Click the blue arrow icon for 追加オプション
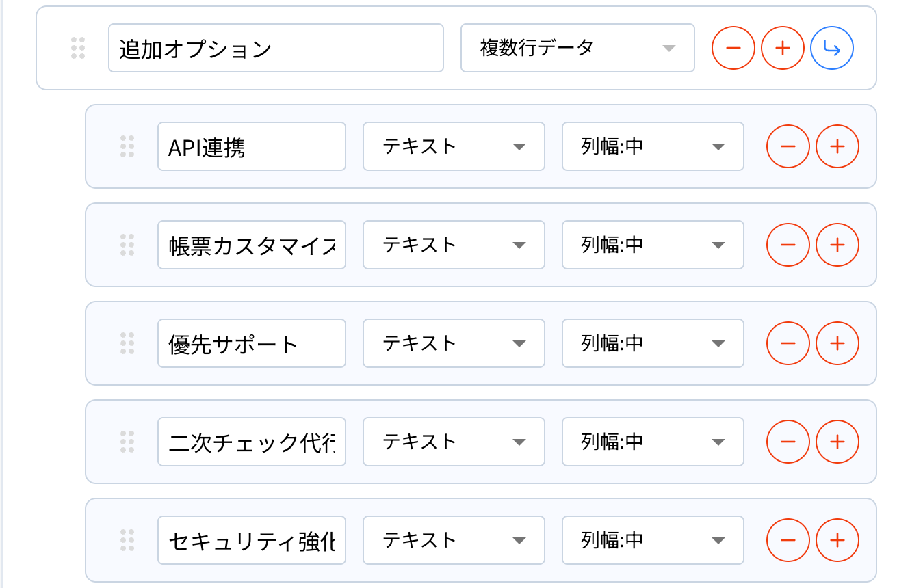910x588 pixels. click(x=831, y=48)
